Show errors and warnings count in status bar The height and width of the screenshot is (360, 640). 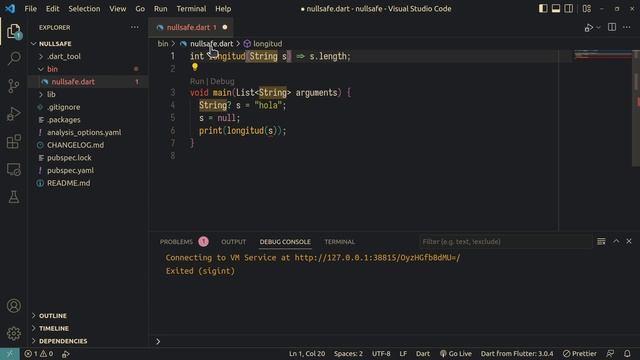coord(38,354)
